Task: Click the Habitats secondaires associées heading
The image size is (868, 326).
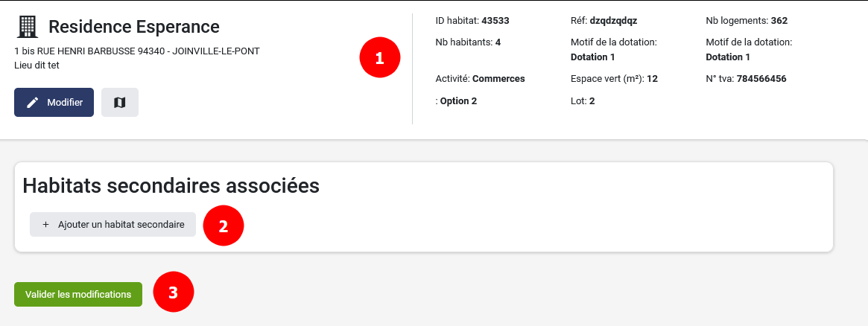Action: tap(171, 186)
